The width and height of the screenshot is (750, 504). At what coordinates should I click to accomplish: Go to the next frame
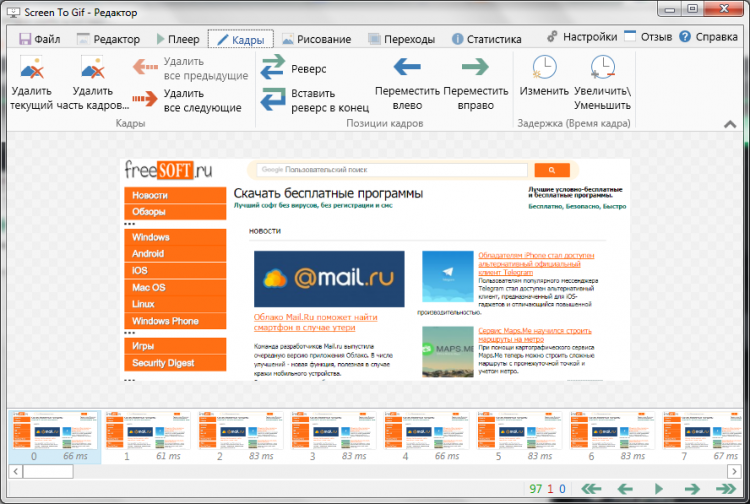(692, 489)
